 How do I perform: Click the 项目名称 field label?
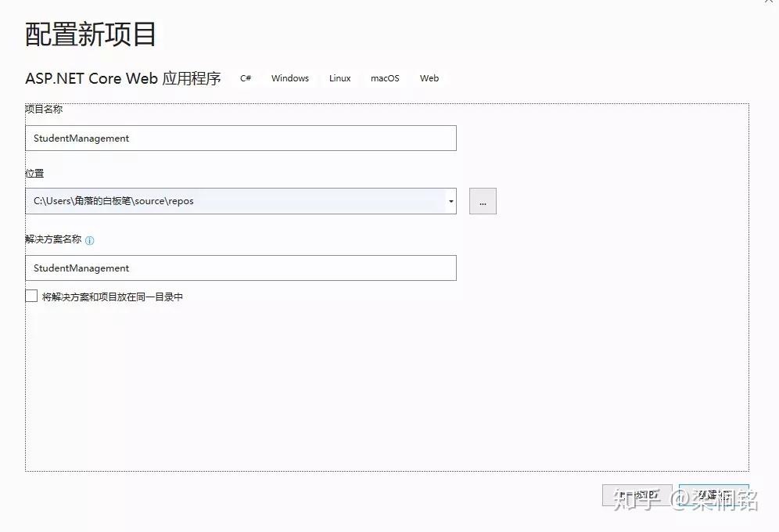click(x=42, y=110)
